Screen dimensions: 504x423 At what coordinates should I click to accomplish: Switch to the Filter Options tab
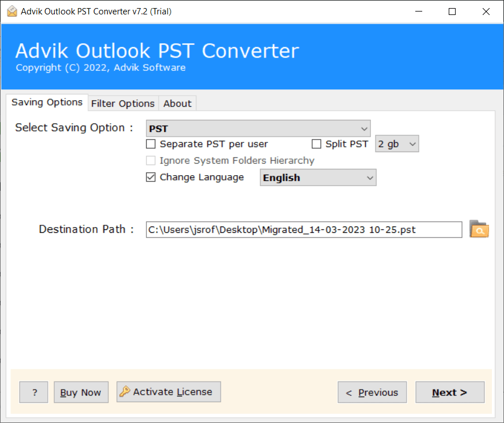pyautogui.click(x=123, y=104)
